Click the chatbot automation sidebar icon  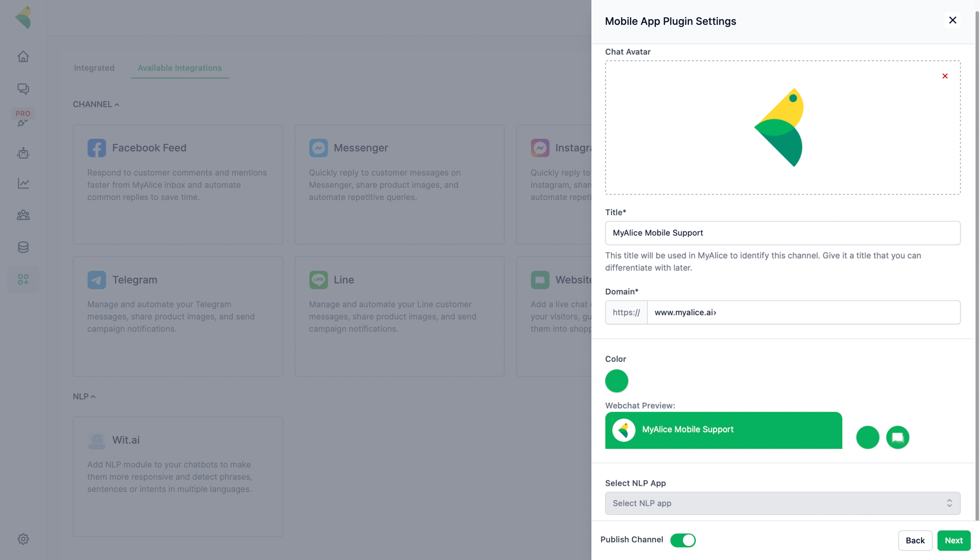[x=23, y=153]
